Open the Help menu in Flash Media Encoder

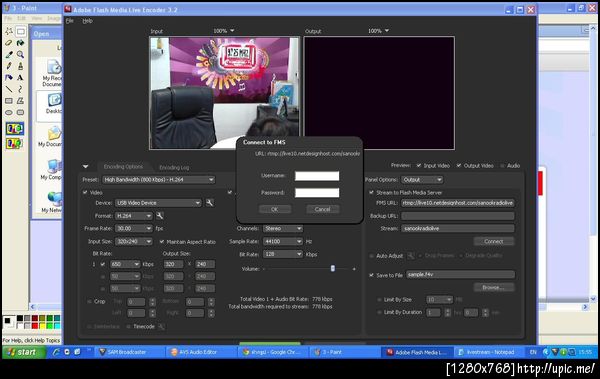[87, 21]
